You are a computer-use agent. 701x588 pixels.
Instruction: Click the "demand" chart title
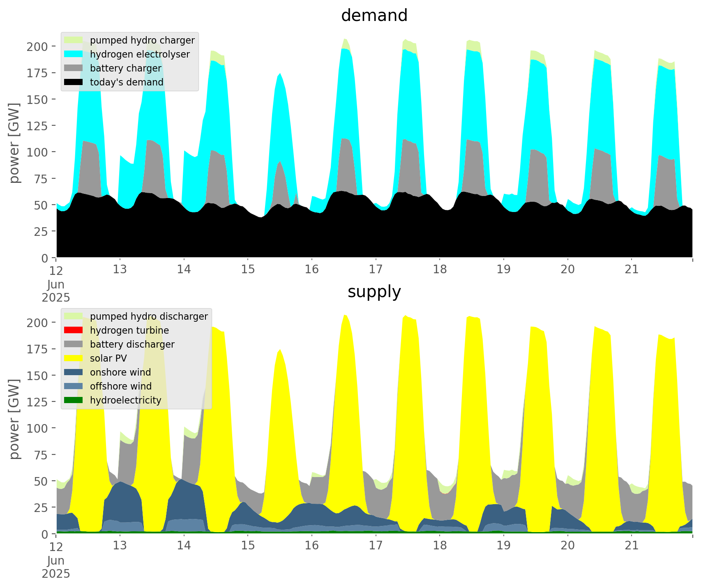374,16
